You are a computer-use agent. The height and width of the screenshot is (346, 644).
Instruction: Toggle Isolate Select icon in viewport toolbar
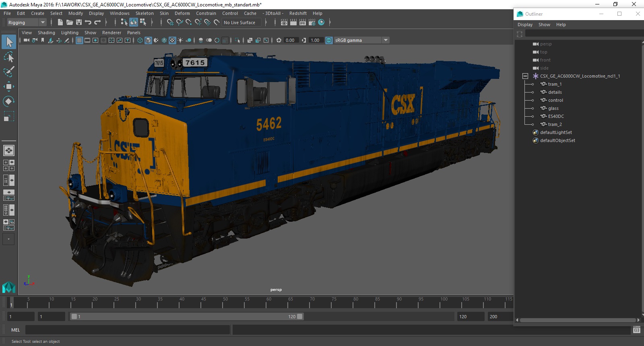[x=237, y=40]
